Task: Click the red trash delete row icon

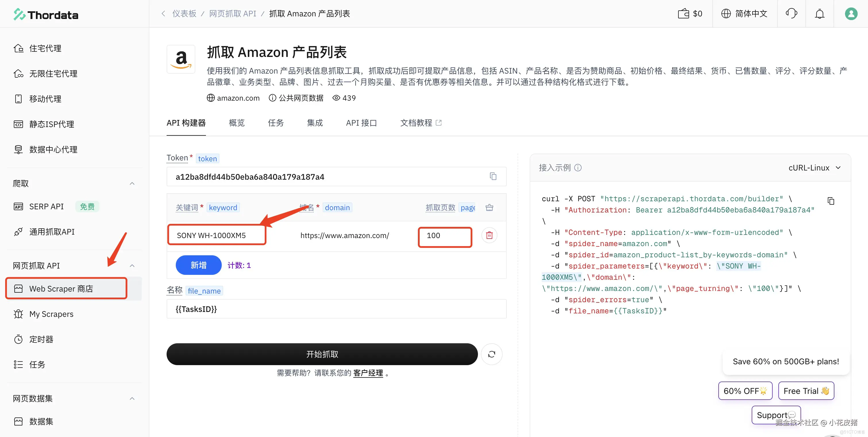Action: click(489, 235)
